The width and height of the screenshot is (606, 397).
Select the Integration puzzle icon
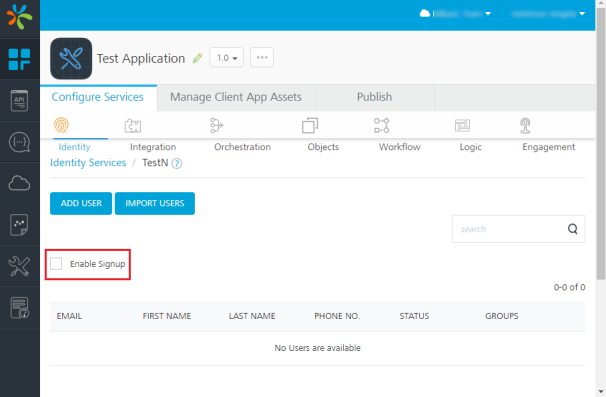click(x=133, y=126)
